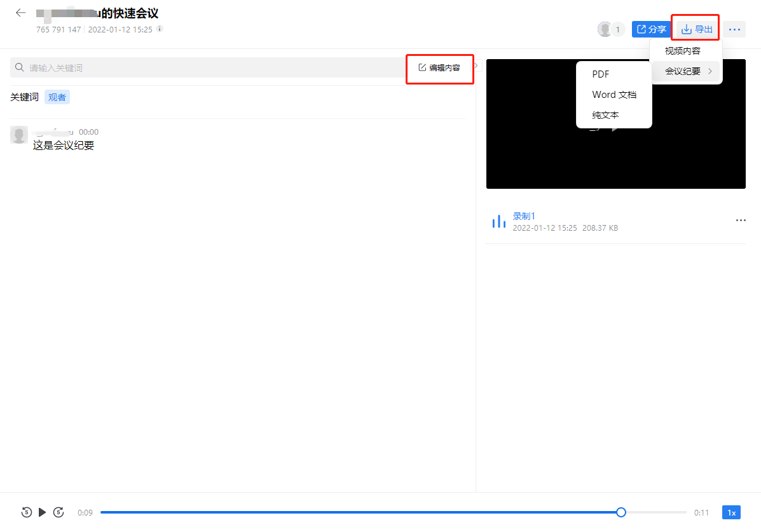
Task: Open the 录制1 recording link
Action: click(524, 216)
